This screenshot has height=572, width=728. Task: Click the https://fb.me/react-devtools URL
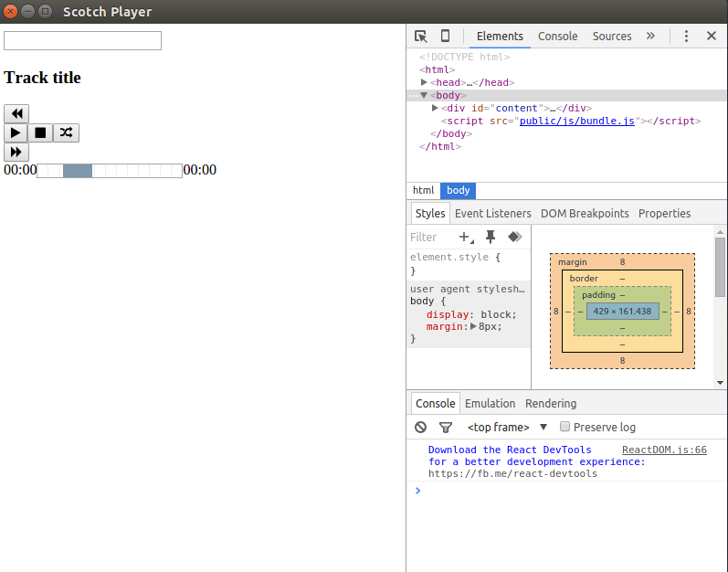pos(512,473)
